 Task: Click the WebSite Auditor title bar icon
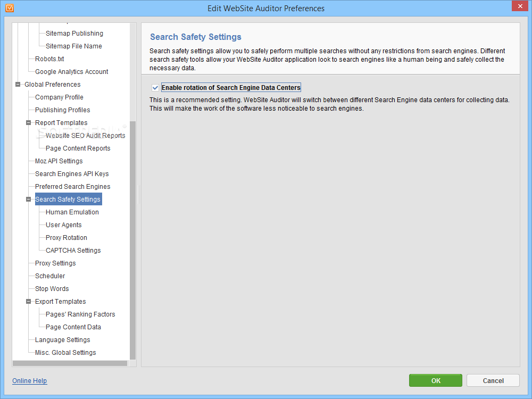pos(10,8)
